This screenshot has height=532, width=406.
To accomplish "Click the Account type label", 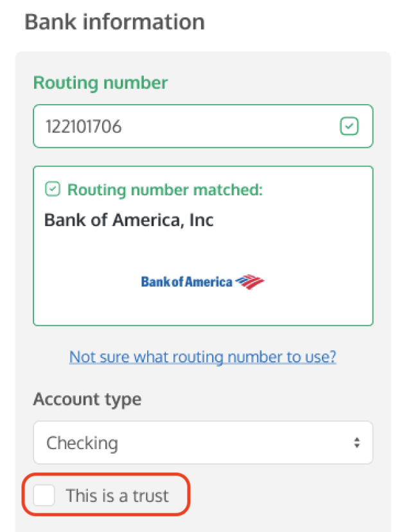I will [87, 399].
